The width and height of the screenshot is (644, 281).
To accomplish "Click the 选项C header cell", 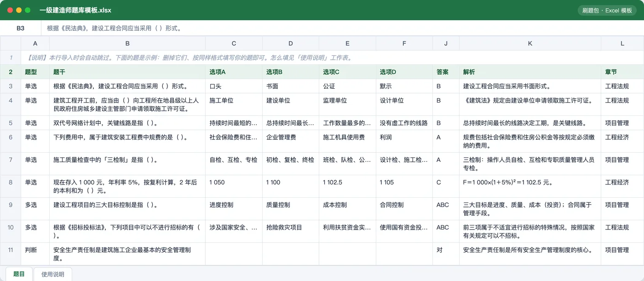I will pyautogui.click(x=347, y=72).
